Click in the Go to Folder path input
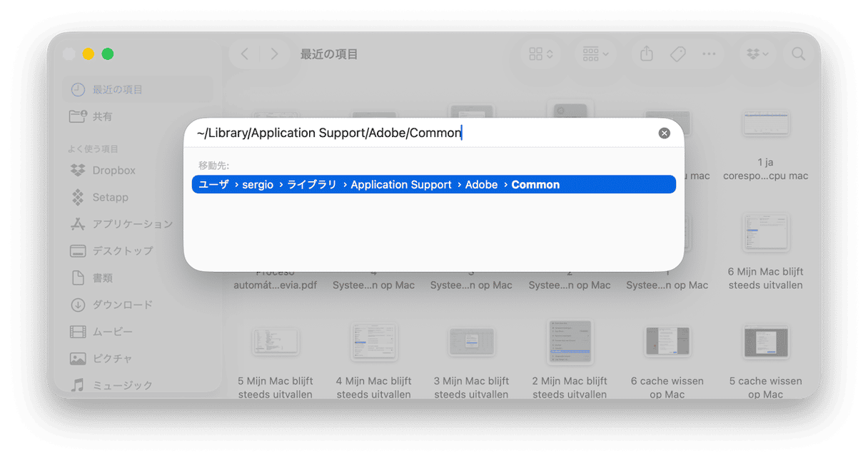 click(x=425, y=133)
